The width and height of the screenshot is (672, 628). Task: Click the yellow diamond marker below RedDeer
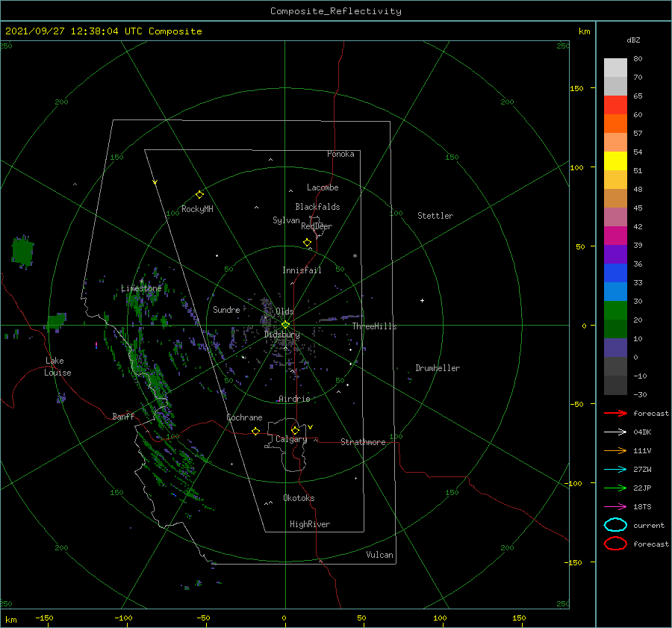307,243
